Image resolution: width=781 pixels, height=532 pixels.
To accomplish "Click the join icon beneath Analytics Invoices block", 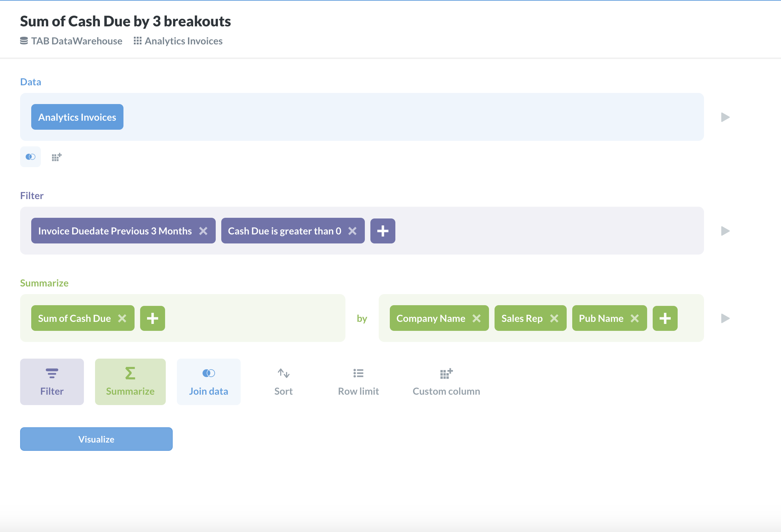I will 30,157.
